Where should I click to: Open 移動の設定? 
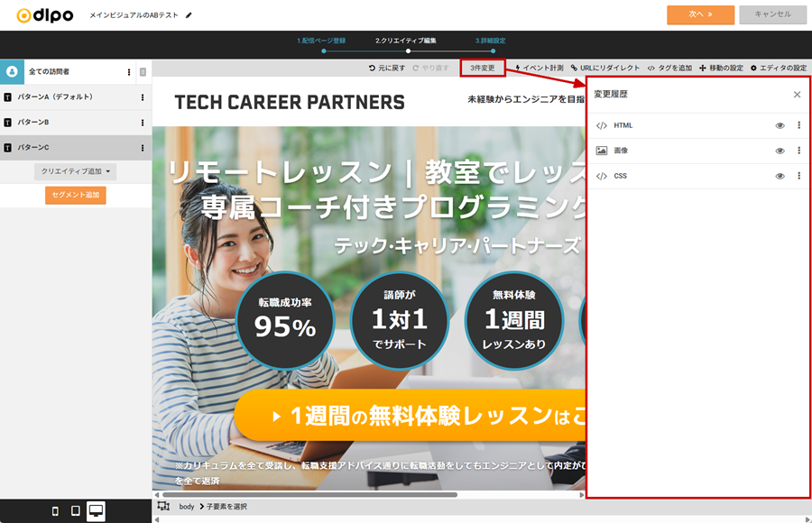(x=722, y=68)
